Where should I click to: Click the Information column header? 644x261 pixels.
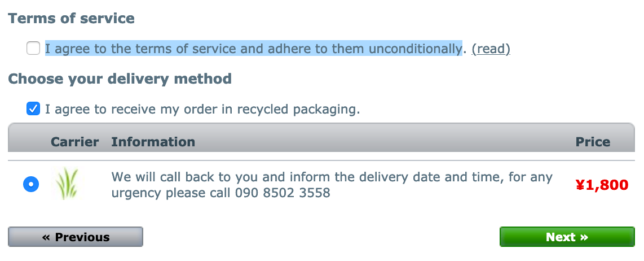[x=153, y=142]
